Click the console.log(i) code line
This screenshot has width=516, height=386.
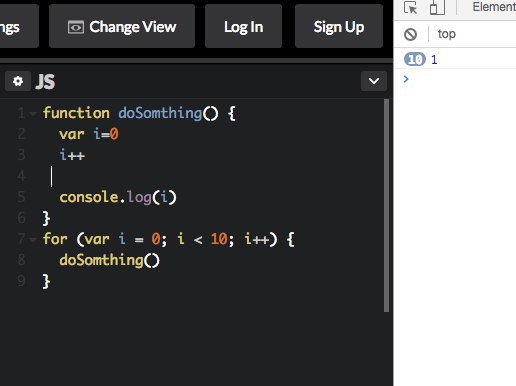point(118,197)
